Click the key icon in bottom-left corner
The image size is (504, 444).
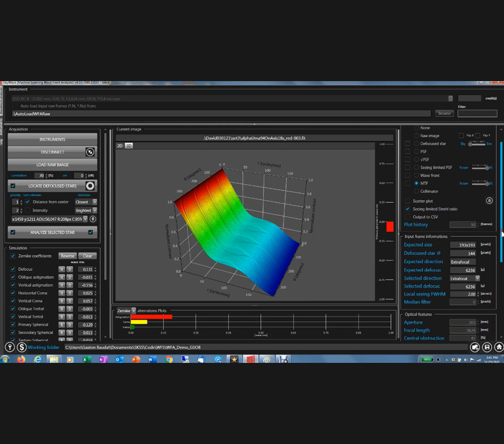point(9,347)
